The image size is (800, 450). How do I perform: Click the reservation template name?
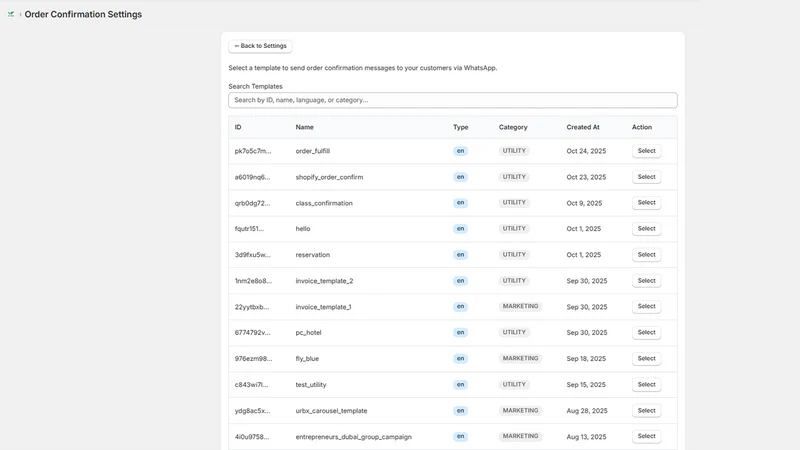click(x=313, y=255)
